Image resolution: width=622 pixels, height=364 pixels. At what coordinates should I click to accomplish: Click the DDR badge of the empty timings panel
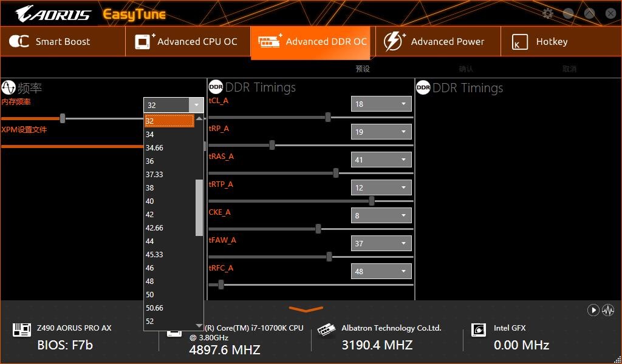pos(423,87)
